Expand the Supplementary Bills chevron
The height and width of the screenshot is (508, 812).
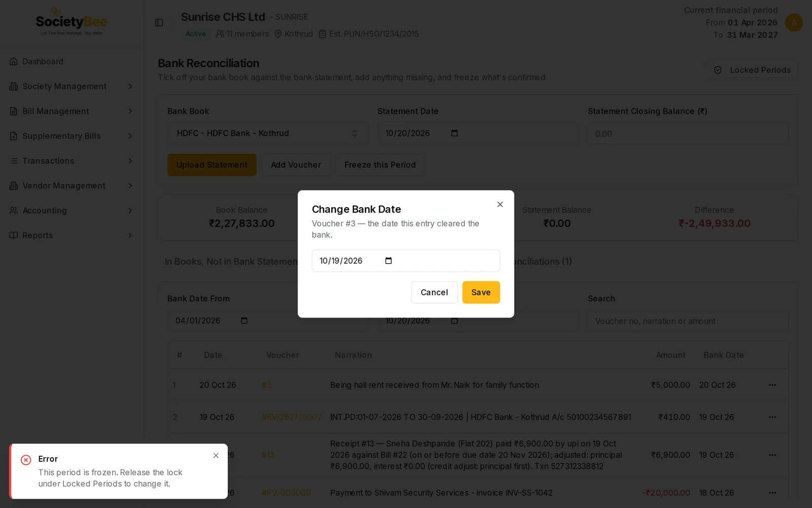click(130, 136)
